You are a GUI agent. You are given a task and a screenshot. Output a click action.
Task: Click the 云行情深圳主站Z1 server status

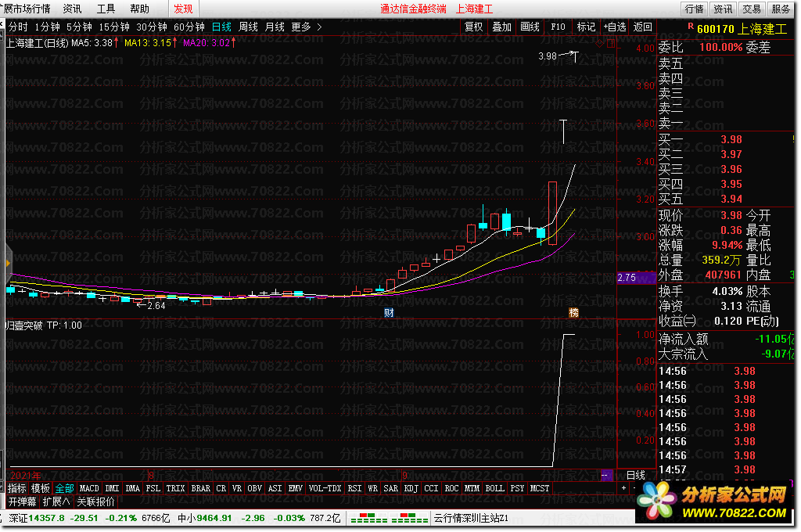471,518
